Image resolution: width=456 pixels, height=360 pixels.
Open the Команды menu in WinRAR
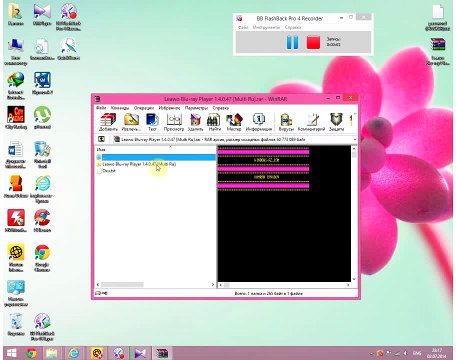120,108
